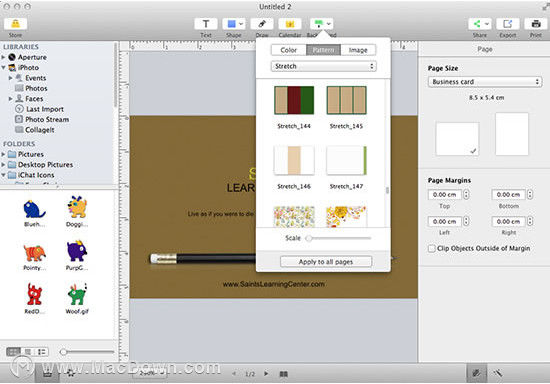Screen dimensions: 550x384
Task: Expand the Aperture library
Action: tap(4, 57)
